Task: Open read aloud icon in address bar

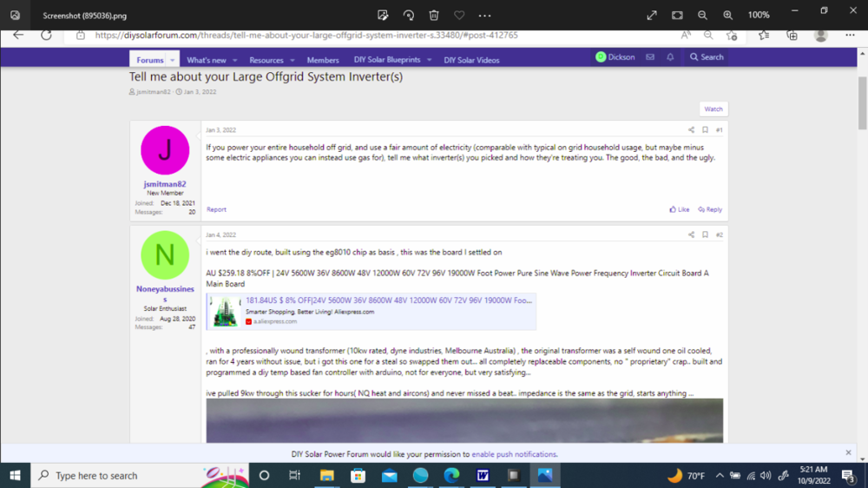Action: pos(686,35)
